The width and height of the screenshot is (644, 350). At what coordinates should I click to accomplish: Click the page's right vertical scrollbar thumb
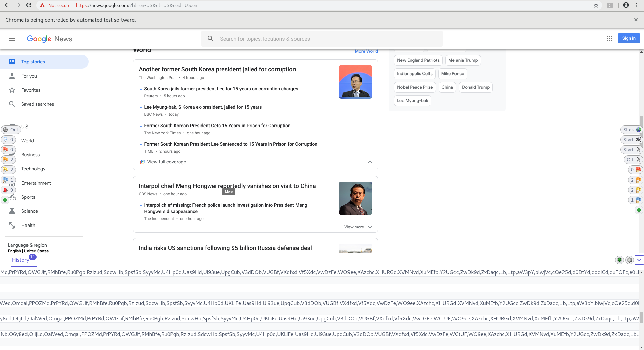coord(641,131)
